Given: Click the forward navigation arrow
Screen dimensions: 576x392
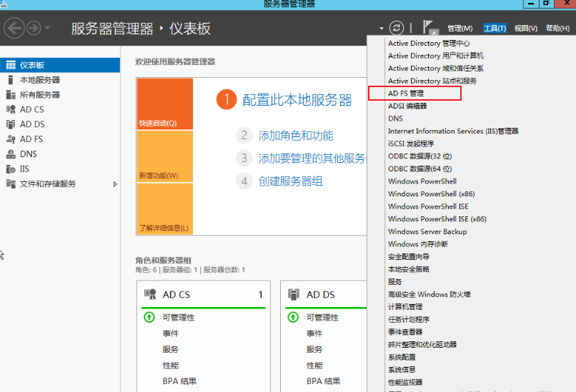Looking at the screenshot, I should coord(34,29).
